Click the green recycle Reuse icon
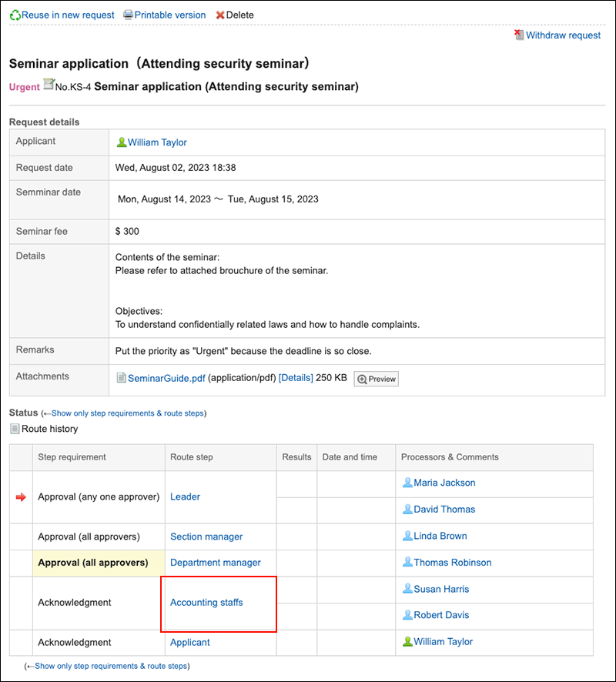 pyautogui.click(x=15, y=15)
